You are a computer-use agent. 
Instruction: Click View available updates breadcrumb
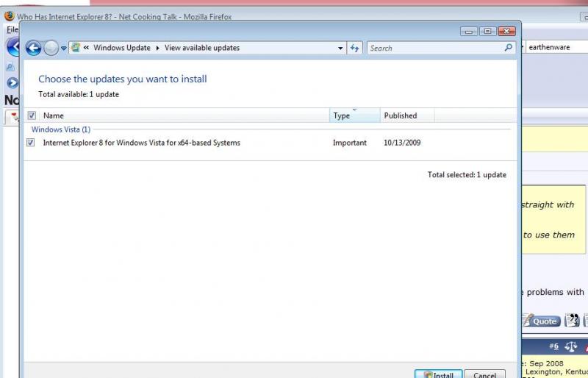click(x=202, y=48)
